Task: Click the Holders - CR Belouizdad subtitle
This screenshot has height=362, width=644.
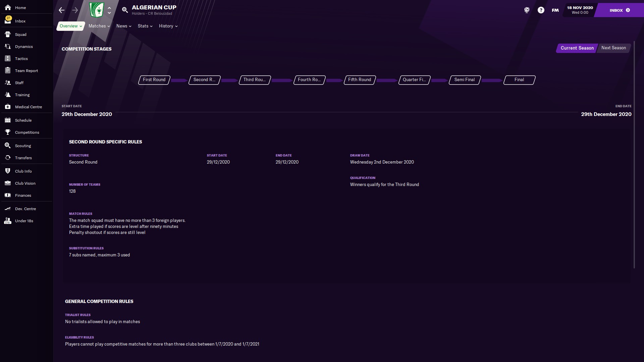Action: (152, 14)
